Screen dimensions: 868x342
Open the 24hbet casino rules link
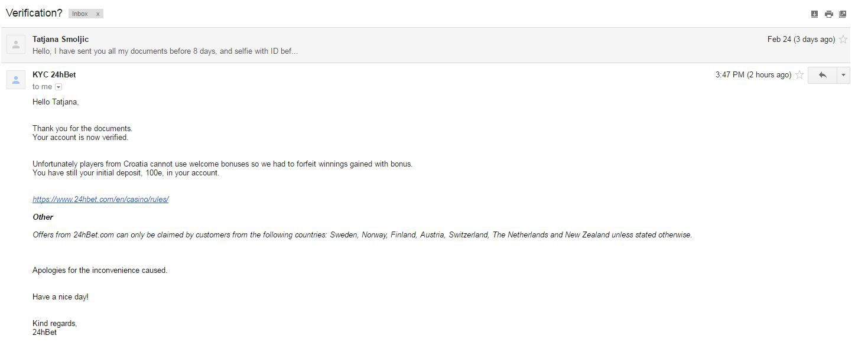100,200
